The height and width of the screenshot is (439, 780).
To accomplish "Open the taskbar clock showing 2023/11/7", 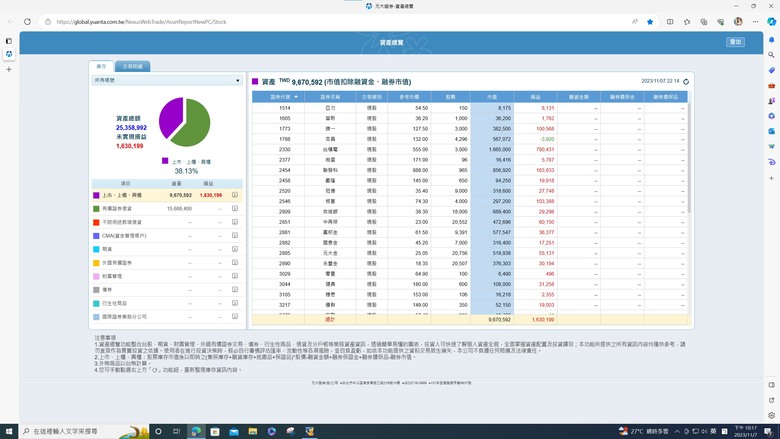I will pos(745,431).
